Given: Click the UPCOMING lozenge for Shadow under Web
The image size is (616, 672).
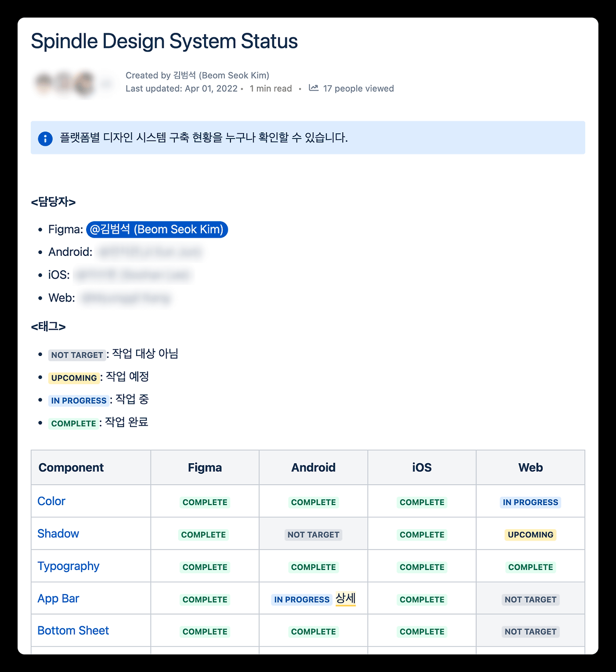Looking at the screenshot, I should 530,534.
